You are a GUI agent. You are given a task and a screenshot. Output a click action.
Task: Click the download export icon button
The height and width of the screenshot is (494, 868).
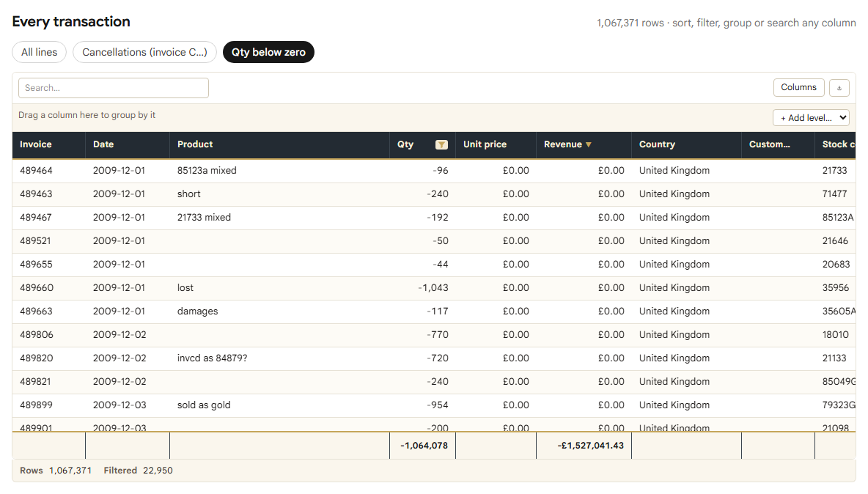839,88
